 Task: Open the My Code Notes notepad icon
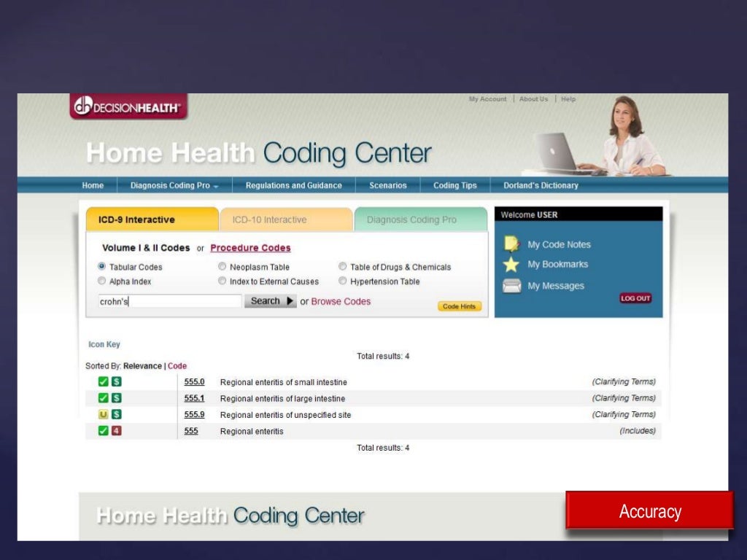tap(511, 244)
